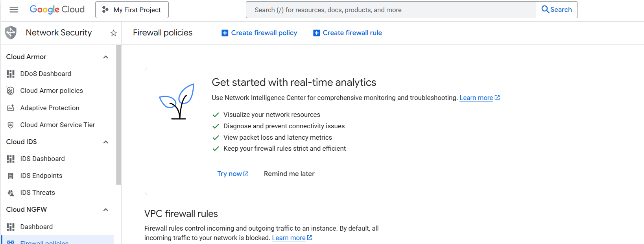Click 'Get started with real-time analytics' heading

point(294,82)
